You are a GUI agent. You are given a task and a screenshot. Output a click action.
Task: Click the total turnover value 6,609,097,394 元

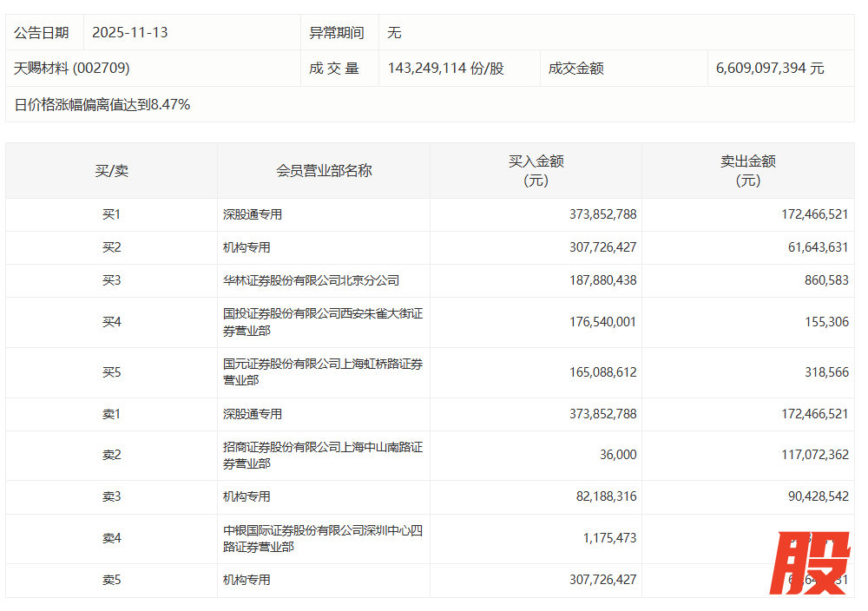[x=770, y=68]
